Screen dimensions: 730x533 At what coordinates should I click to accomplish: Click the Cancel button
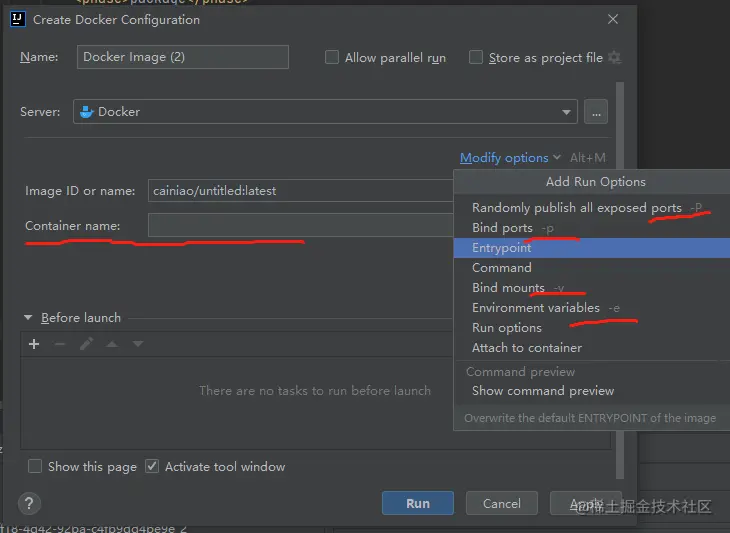pos(501,503)
